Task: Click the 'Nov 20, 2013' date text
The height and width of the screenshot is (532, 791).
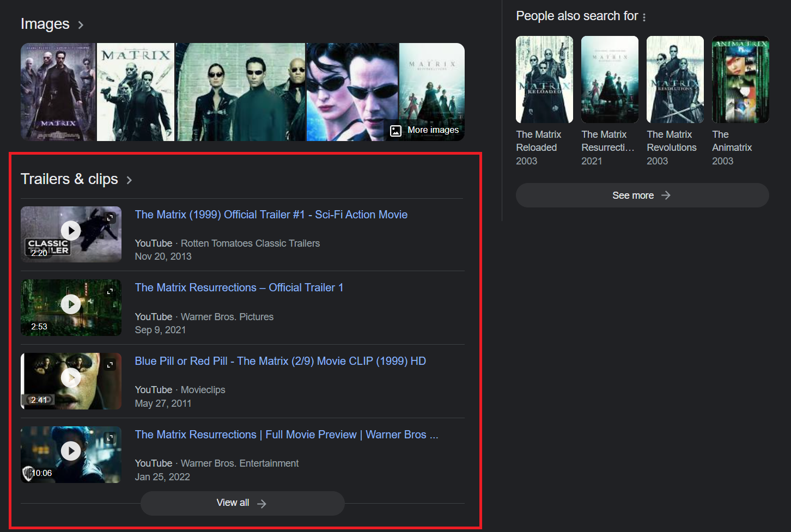Action: click(163, 256)
